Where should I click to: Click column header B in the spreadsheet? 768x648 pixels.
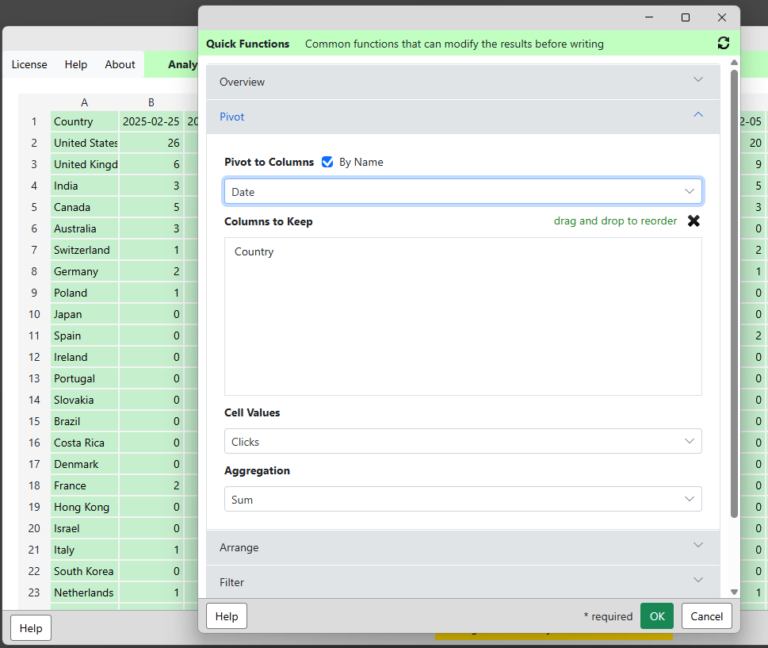pyautogui.click(x=151, y=102)
